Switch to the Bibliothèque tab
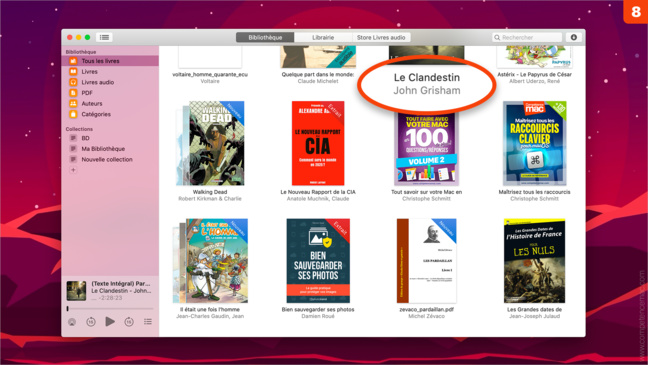This screenshot has height=365, width=648. pos(265,37)
